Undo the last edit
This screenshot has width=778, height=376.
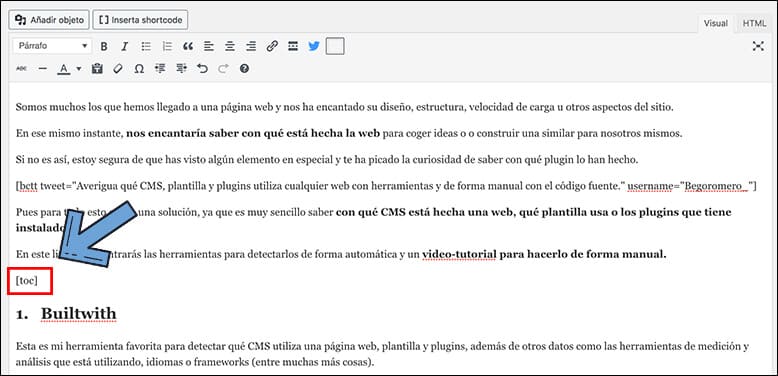(202, 69)
